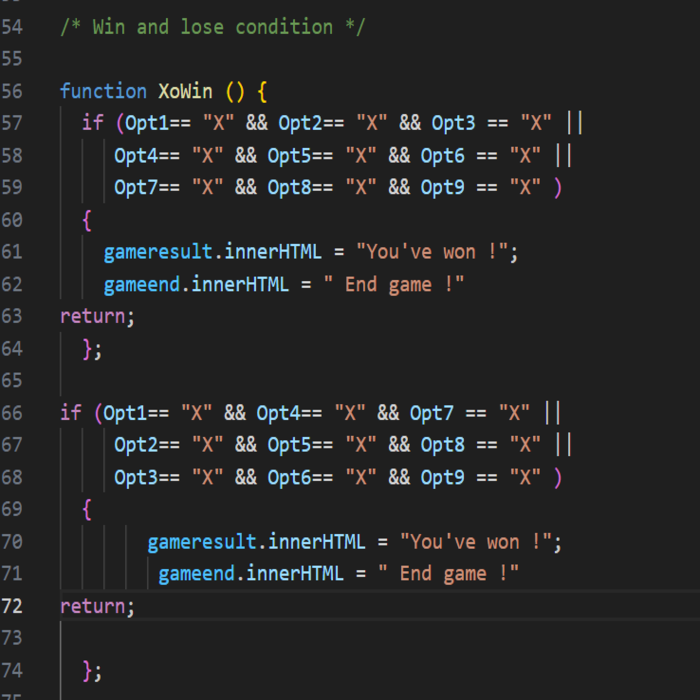Click Opt3 on line 68
Viewport: 700px width, 700px height.
point(136,477)
